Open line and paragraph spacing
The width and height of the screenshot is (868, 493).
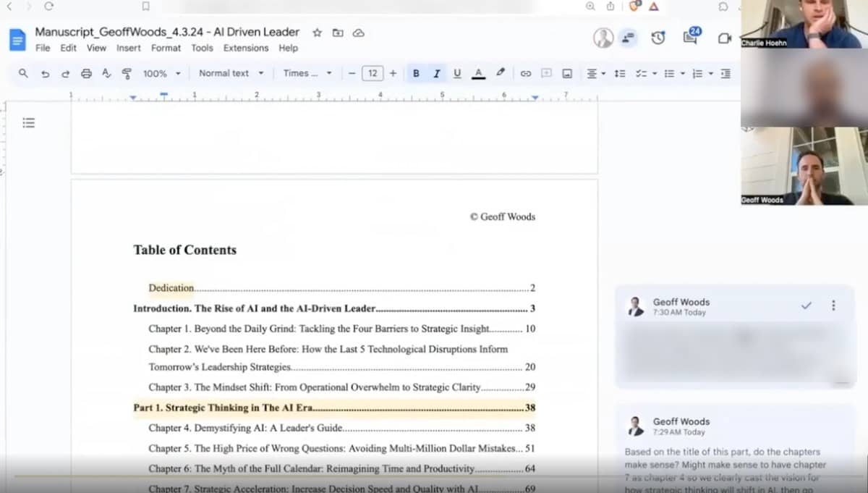pyautogui.click(x=620, y=73)
